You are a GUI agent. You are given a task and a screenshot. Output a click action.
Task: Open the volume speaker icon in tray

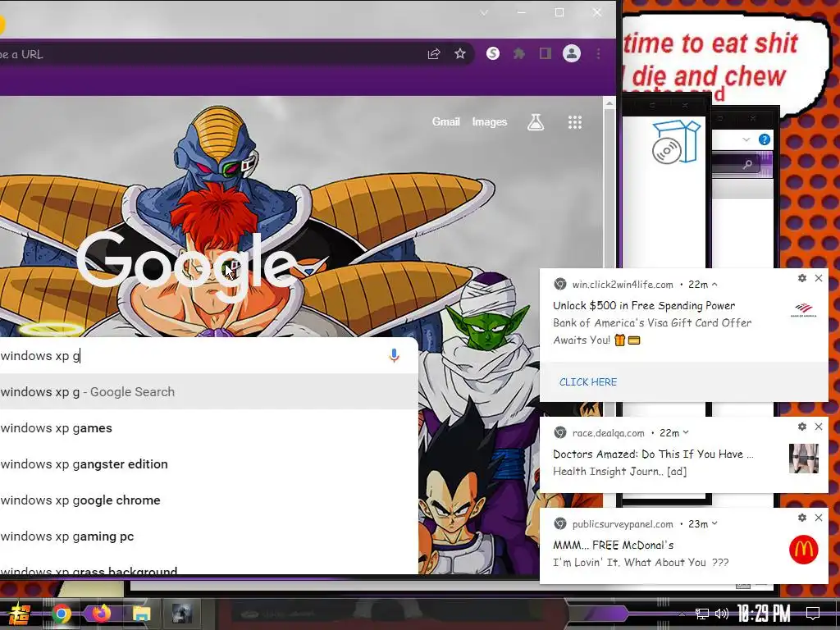(722, 614)
